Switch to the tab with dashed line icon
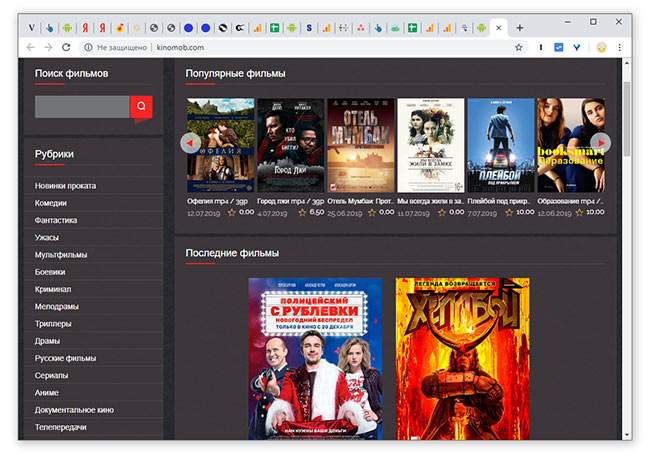This screenshot has width=650, height=456. (343, 28)
